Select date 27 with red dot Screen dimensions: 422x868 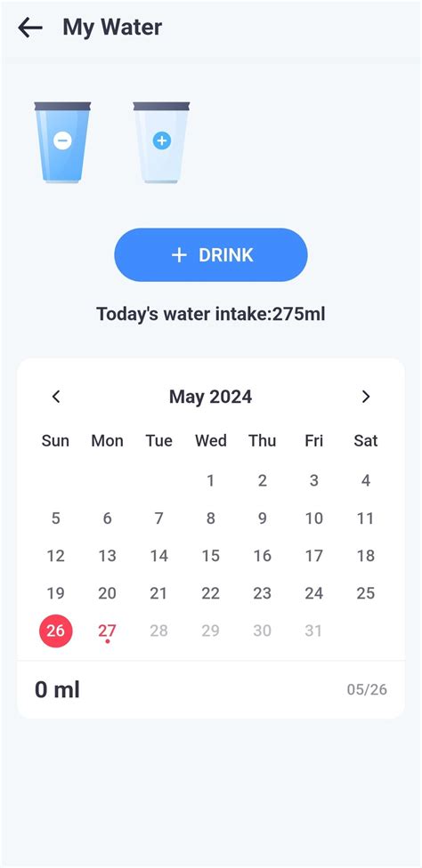click(x=107, y=631)
